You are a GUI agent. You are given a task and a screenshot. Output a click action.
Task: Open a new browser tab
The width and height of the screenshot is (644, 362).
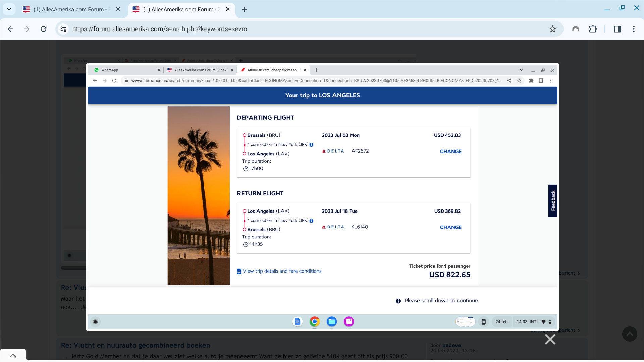tap(245, 9)
